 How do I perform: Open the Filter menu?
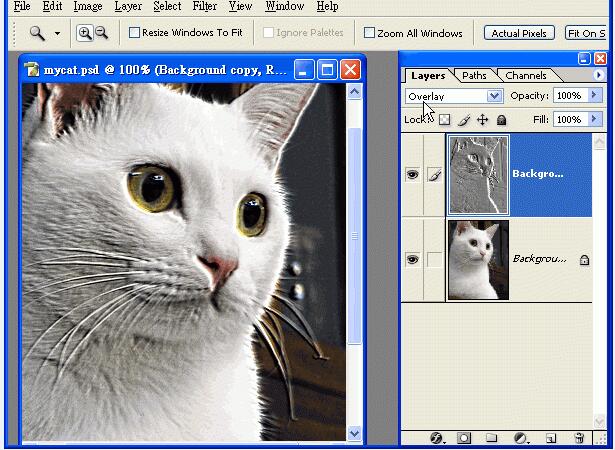point(204,6)
